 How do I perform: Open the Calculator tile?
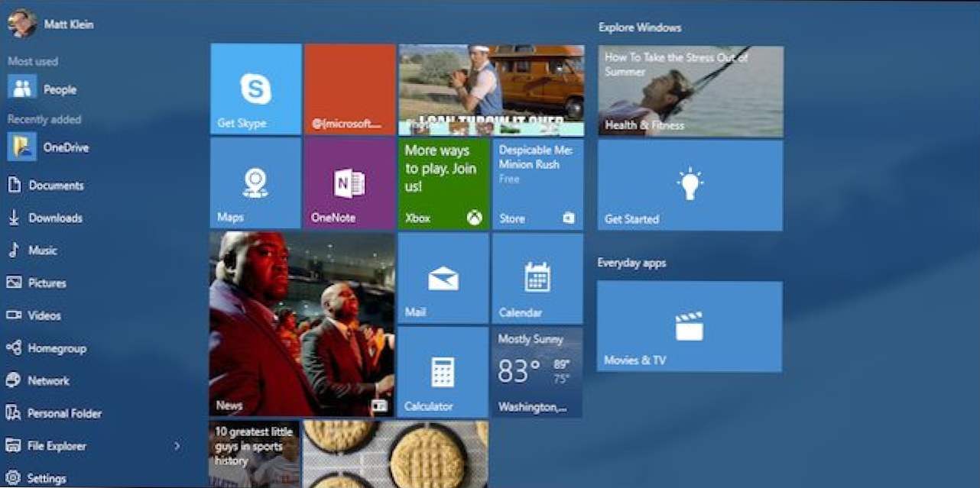tap(443, 373)
